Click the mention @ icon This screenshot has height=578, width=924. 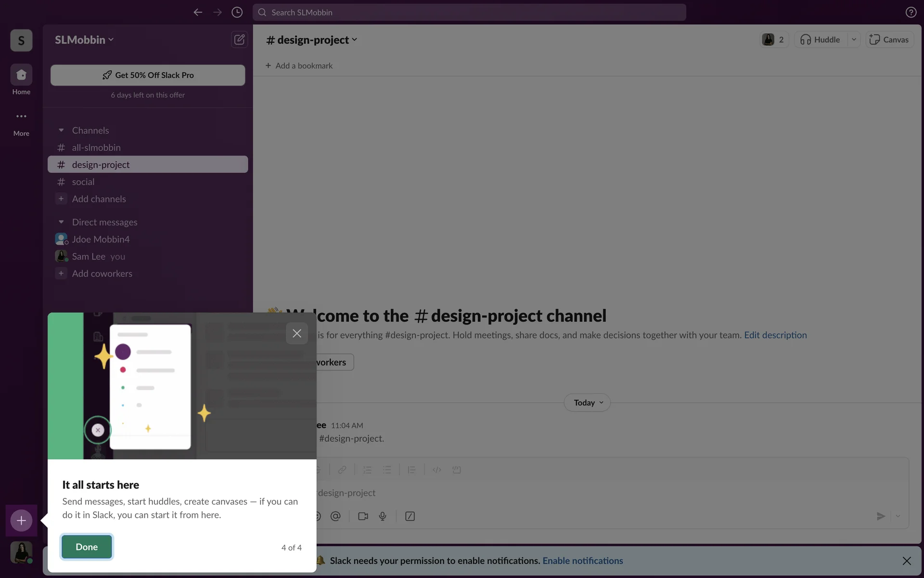point(335,516)
